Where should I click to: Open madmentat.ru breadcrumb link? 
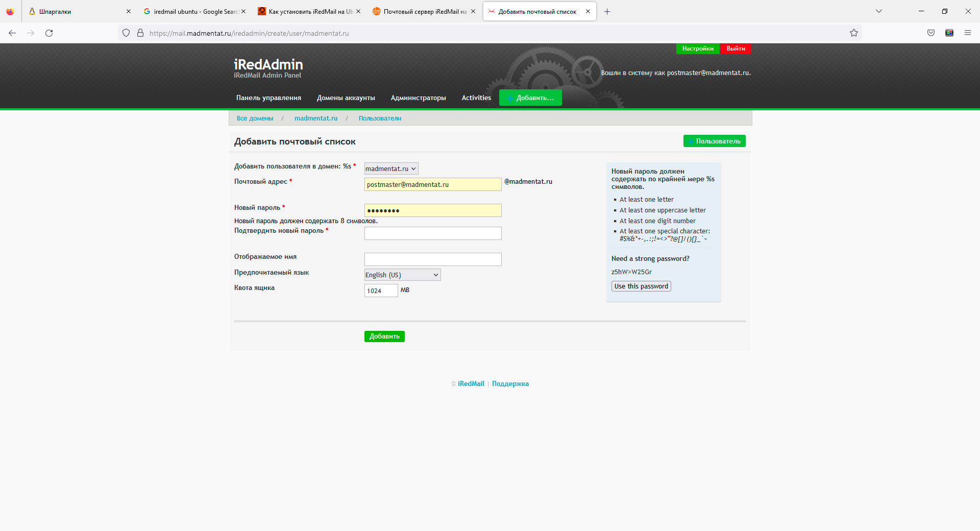(316, 118)
